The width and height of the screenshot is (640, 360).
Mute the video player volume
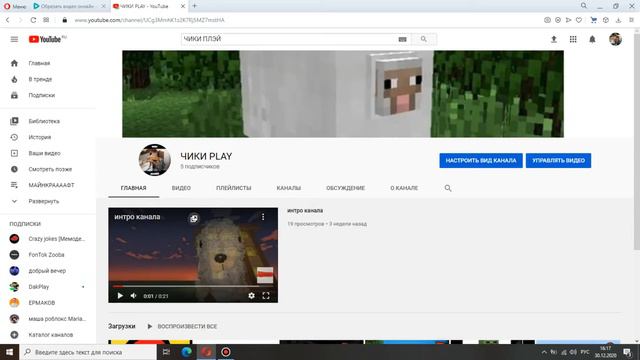pos(133,296)
